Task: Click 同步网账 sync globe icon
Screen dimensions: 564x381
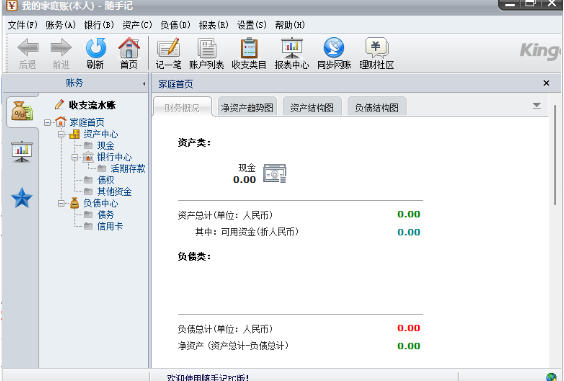Action: 333,47
